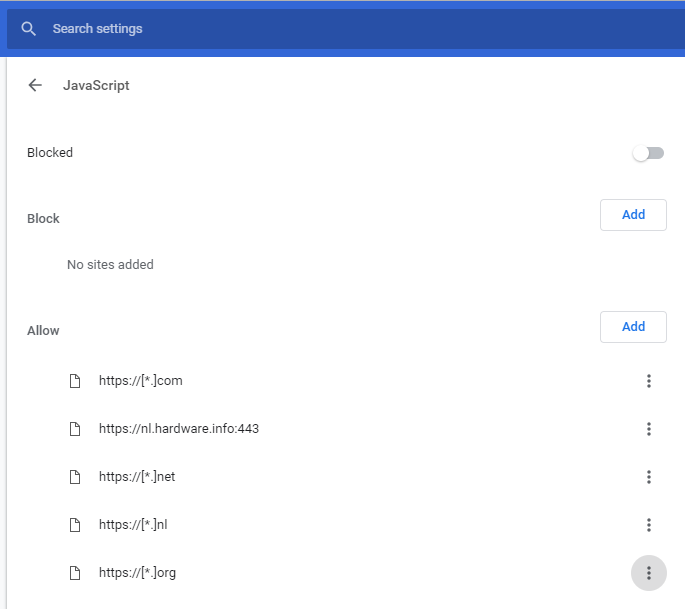
Task: Click the file icon beside nl.hardware.info entry
Action: 74,429
